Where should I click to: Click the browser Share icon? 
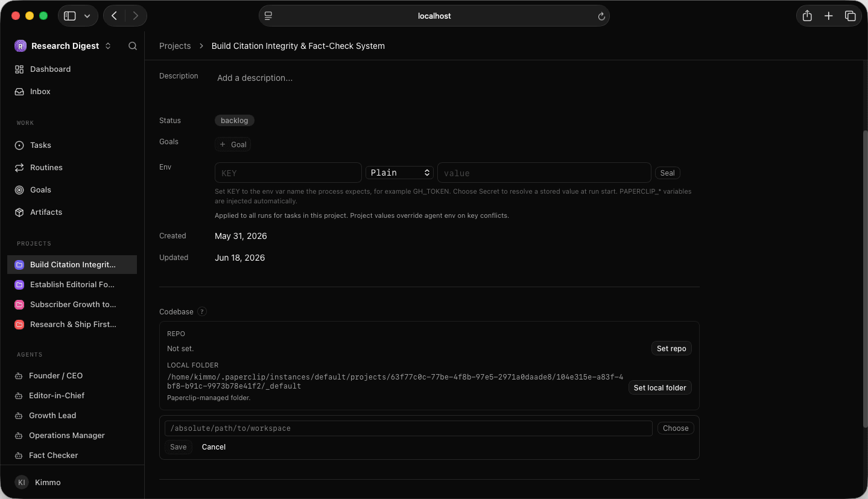(x=807, y=16)
